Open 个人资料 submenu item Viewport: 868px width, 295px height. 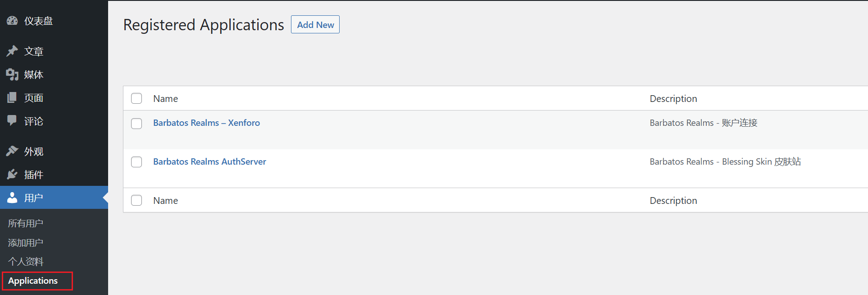coord(26,262)
